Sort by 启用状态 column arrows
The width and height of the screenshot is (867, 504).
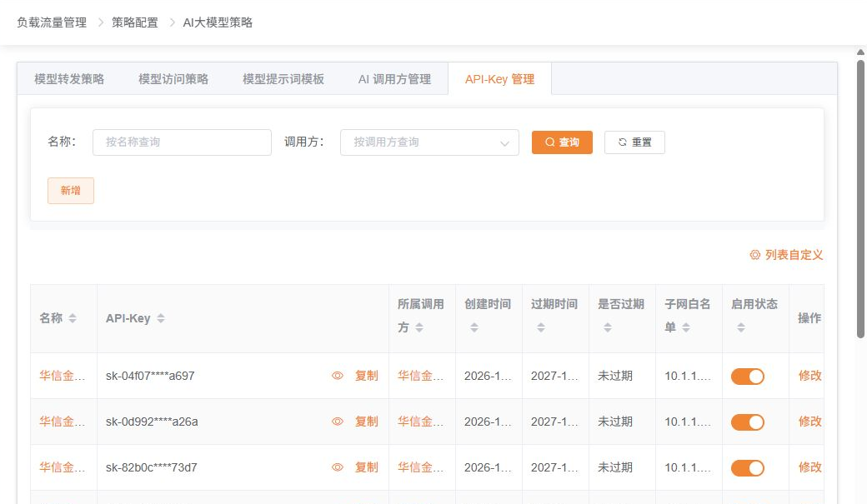(741, 327)
